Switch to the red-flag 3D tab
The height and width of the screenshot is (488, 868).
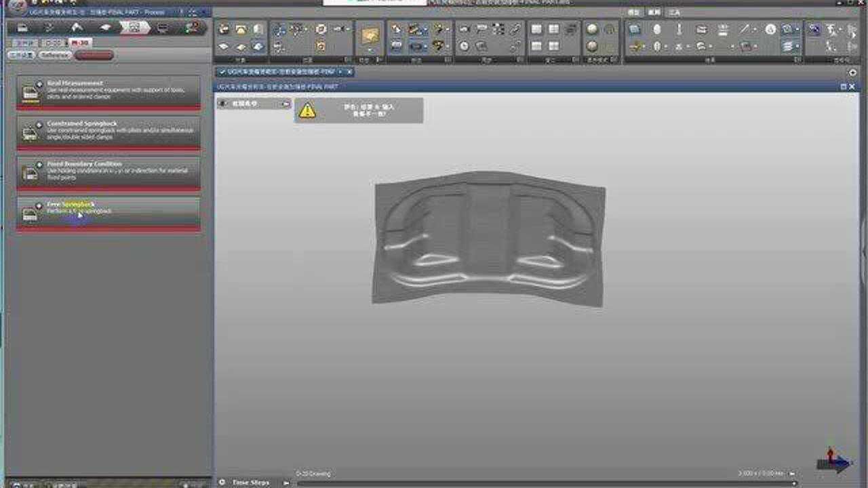tap(81, 43)
